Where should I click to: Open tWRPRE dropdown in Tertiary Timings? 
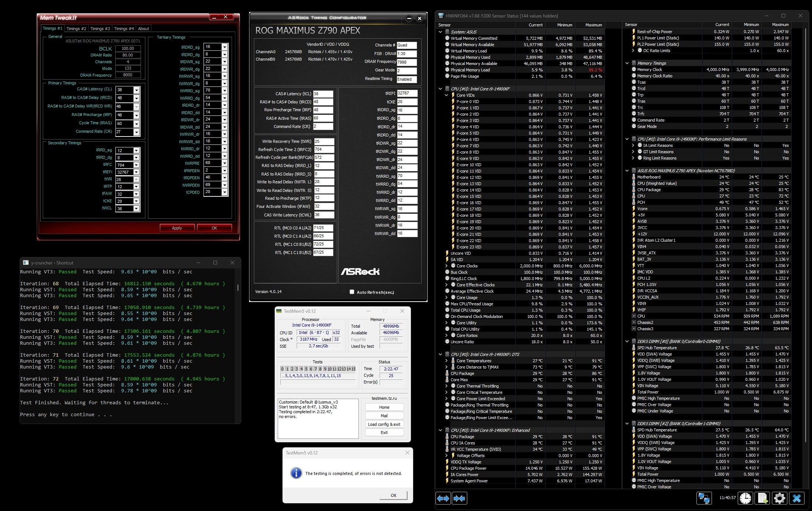[225, 163]
